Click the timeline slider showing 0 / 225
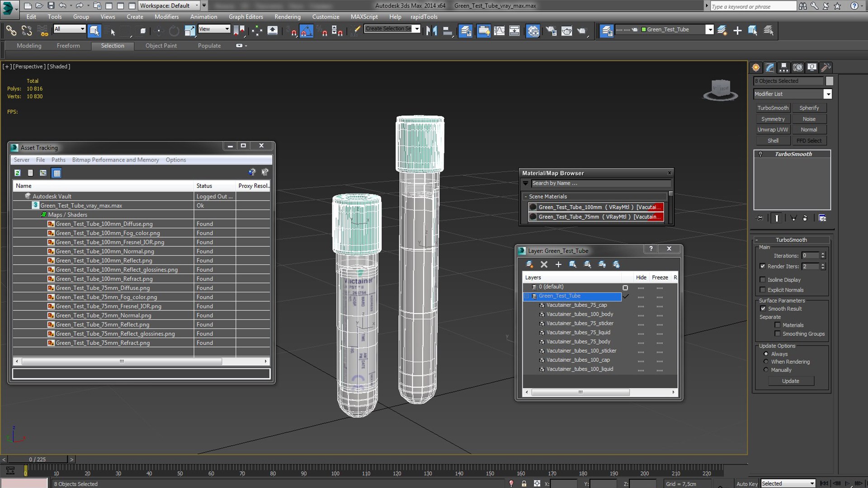The width and height of the screenshot is (868, 488). click(x=38, y=459)
